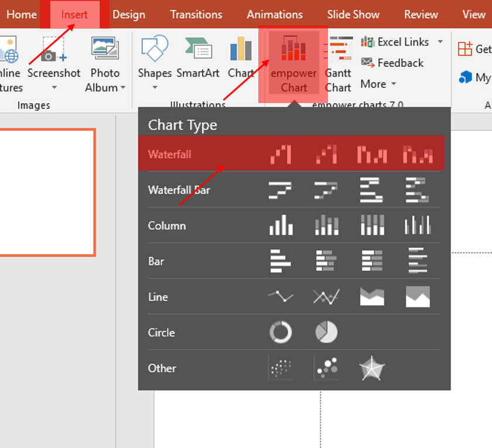Expand the More dropdown in empower charts
This screenshot has height=448, width=492.
pos(378,84)
